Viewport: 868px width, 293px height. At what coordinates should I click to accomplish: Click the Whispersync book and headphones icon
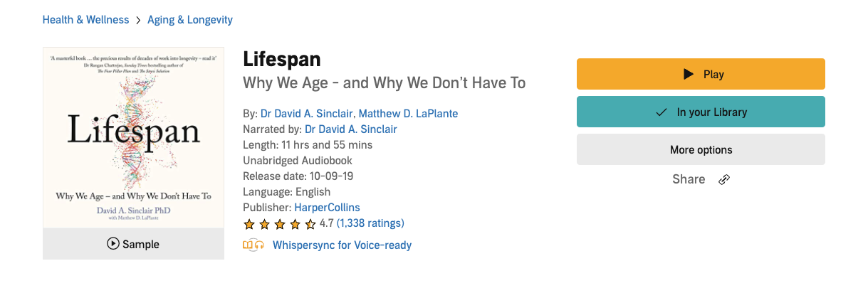(253, 245)
